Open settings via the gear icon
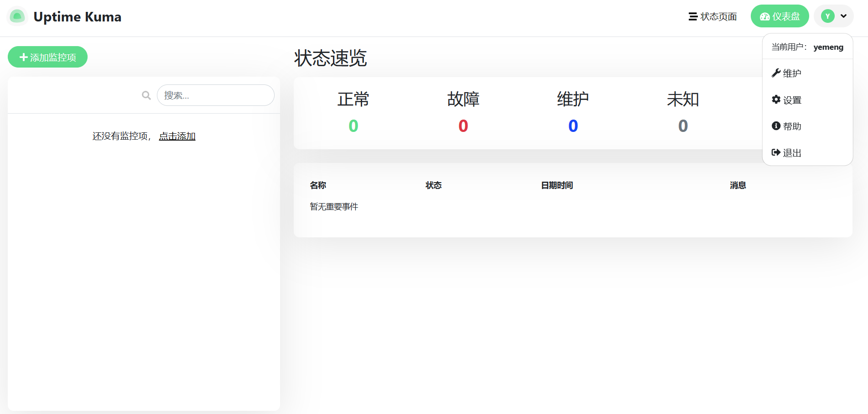The height and width of the screenshot is (414, 868). click(776, 100)
